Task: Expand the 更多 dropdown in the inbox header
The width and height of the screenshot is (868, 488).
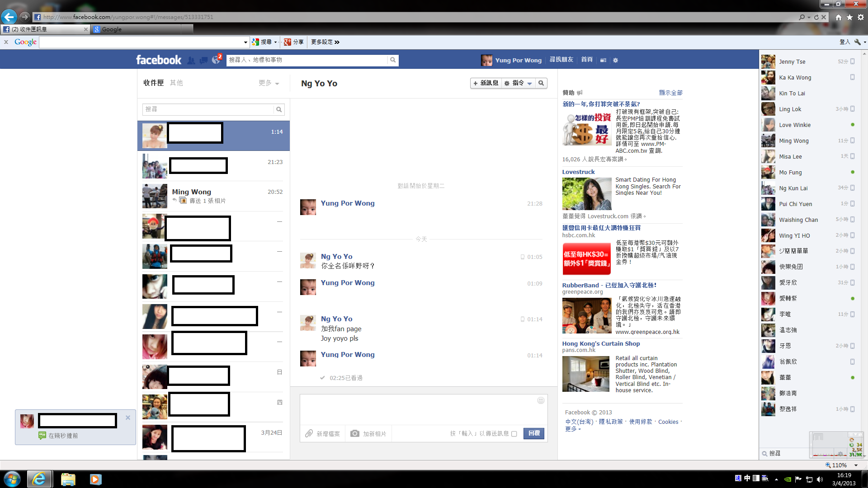Action: [x=269, y=83]
